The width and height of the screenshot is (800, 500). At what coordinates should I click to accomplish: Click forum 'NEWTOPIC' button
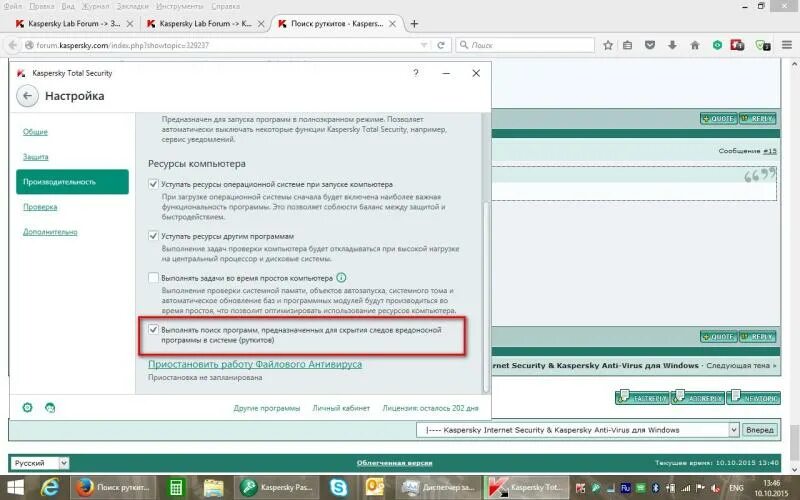[x=754, y=397]
